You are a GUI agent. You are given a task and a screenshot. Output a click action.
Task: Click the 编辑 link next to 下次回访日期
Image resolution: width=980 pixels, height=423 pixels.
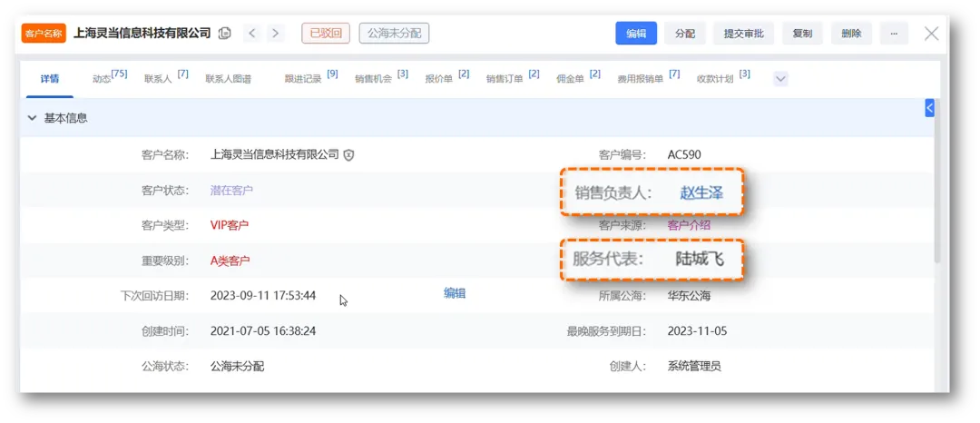[x=455, y=293]
